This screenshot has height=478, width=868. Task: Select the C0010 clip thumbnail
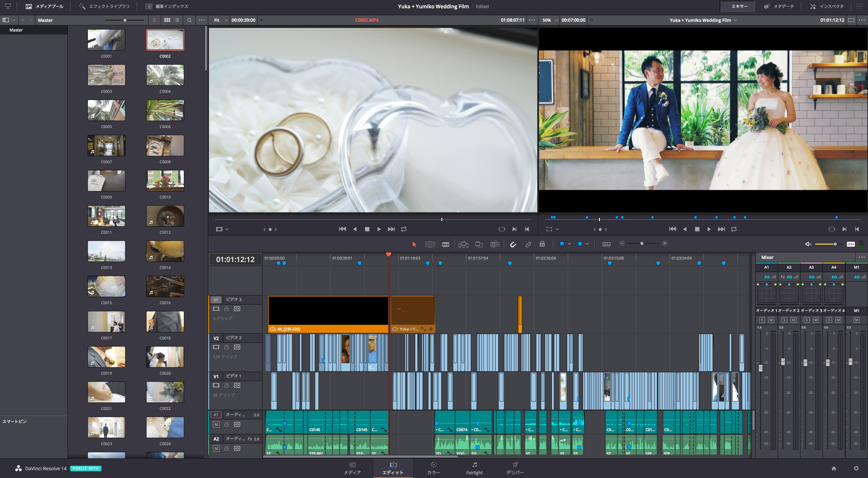coord(165,181)
